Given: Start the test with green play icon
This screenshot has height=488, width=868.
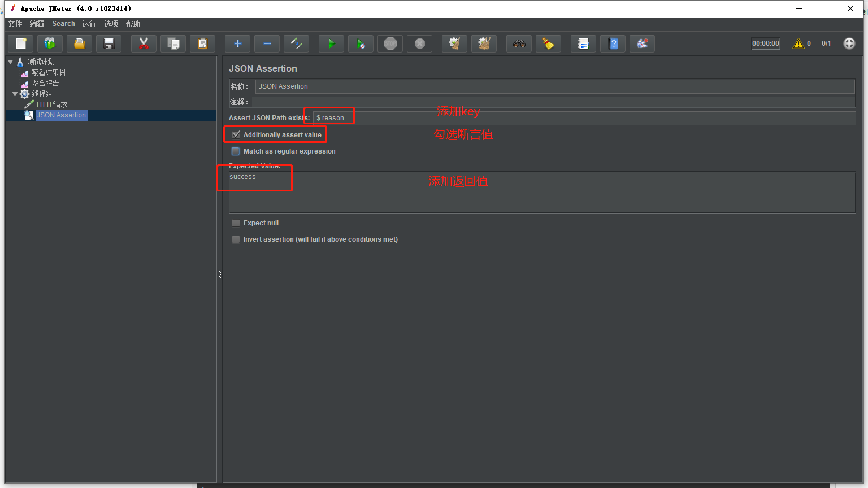Looking at the screenshot, I should [x=332, y=43].
